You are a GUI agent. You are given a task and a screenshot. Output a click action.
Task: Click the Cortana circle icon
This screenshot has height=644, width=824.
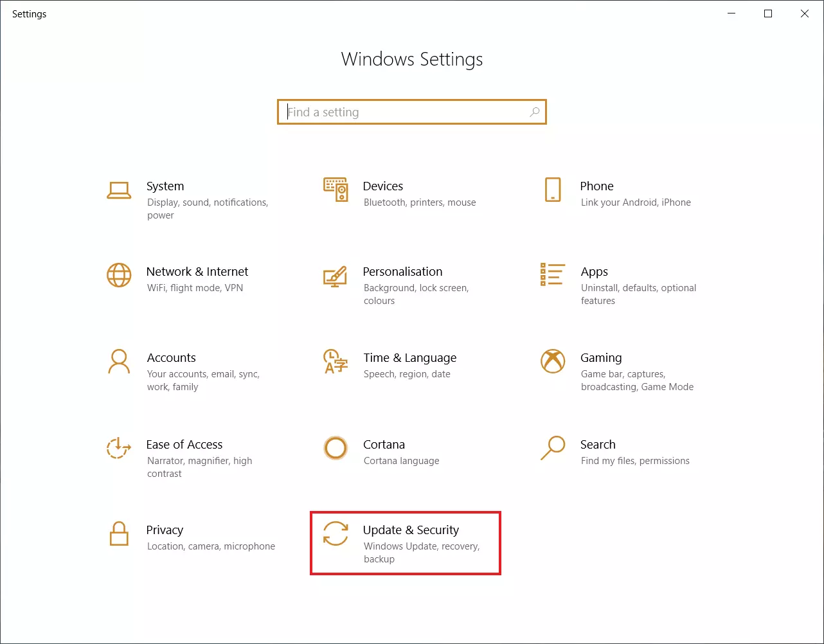336,448
